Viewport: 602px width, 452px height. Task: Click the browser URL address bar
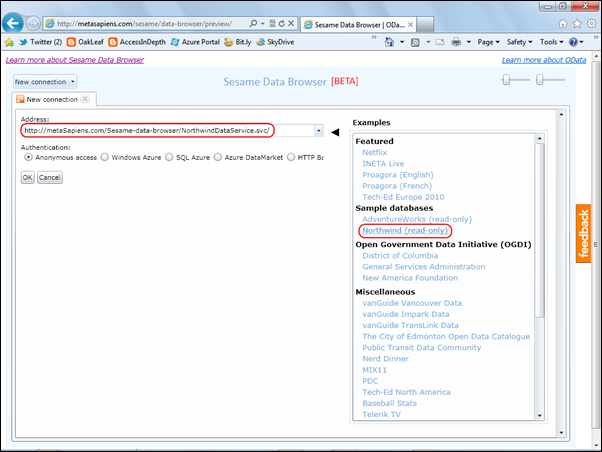click(x=145, y=23)
